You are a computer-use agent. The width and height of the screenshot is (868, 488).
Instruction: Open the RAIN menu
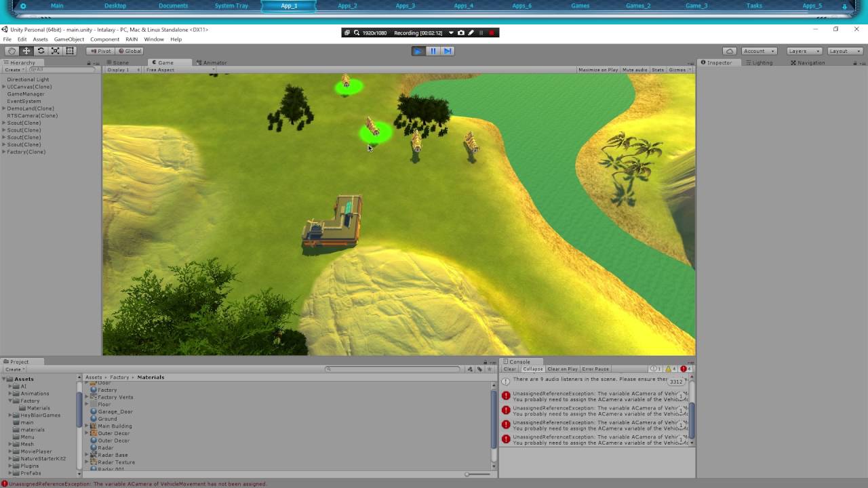(132, 39)
